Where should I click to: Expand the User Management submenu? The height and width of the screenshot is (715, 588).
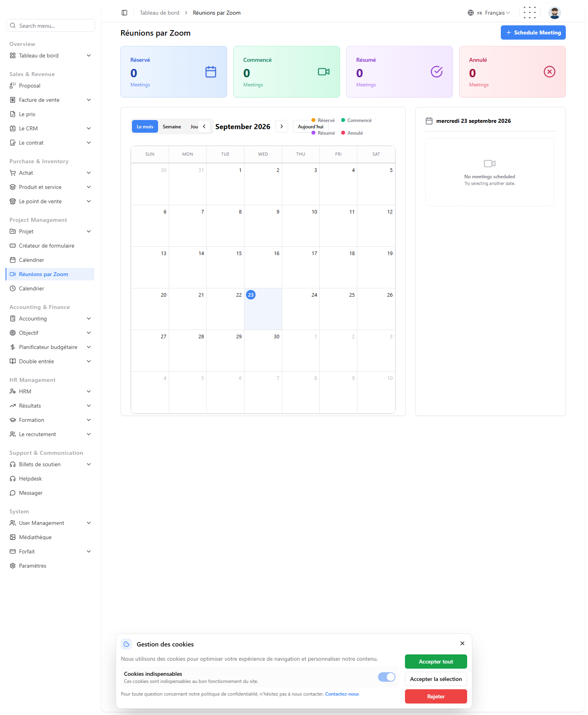point(89,523)
